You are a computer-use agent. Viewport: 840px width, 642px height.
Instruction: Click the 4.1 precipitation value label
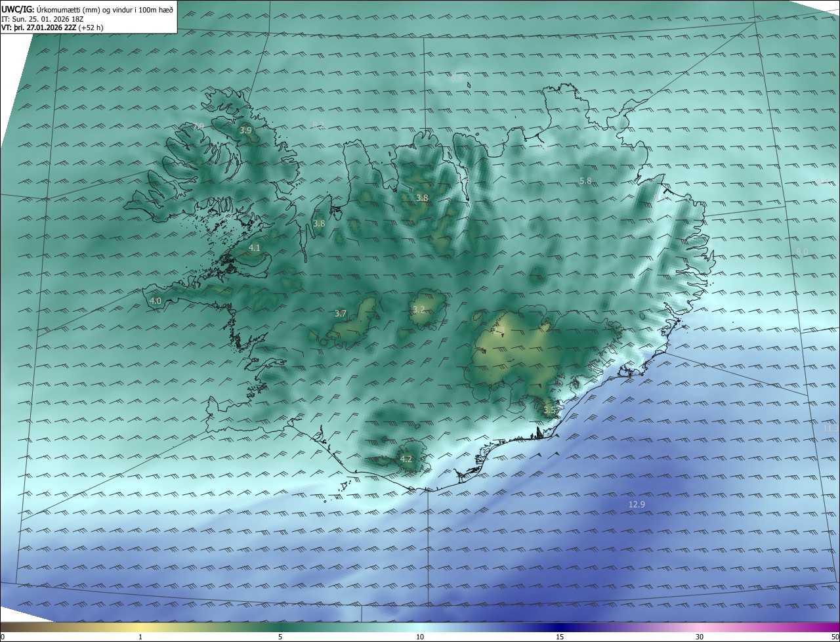coord(255,247)
